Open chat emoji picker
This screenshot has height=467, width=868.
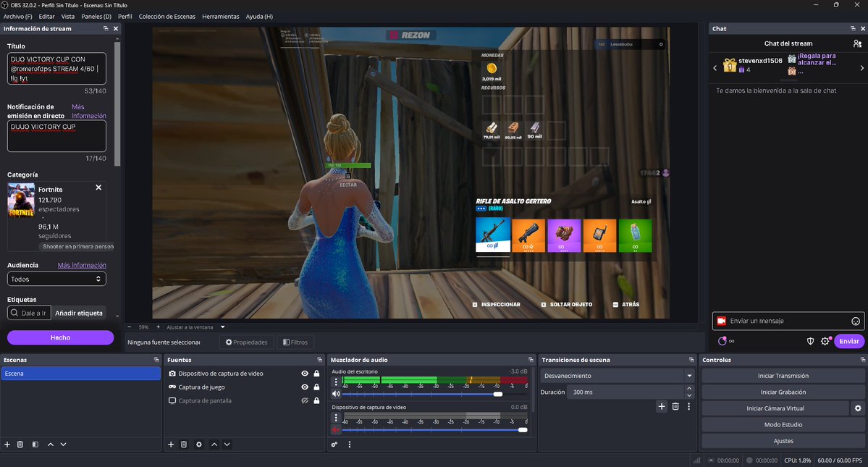pos(855,321)
